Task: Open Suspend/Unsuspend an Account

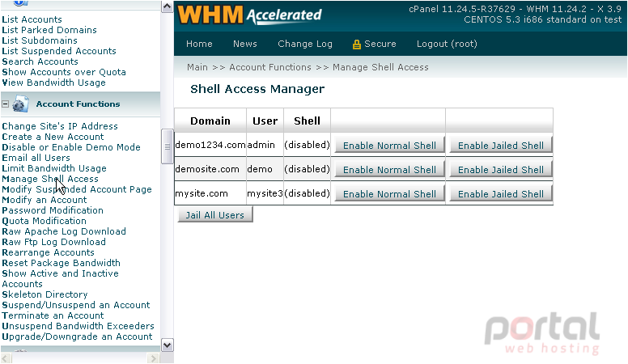Action: click(76, 305)
